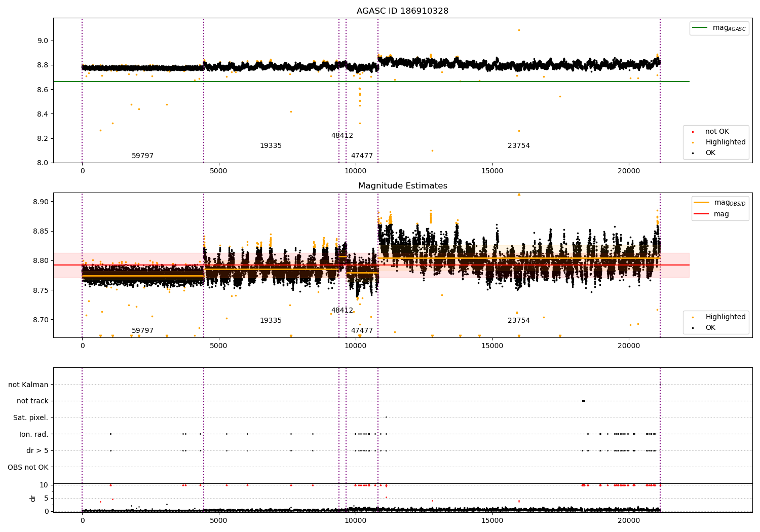This screenshot has height=532, width=760.
Task: Select the 'not Kalman' axis label
Action: click(28, 385)
